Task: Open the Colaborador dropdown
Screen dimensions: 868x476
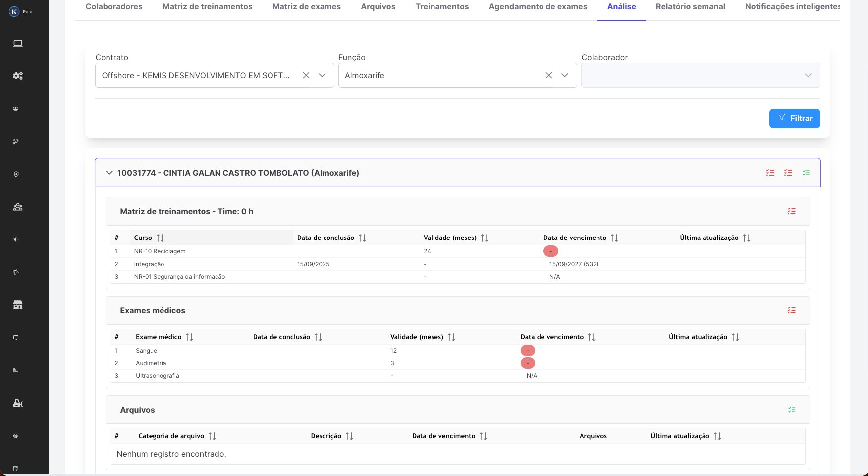Action: point(700,75)
